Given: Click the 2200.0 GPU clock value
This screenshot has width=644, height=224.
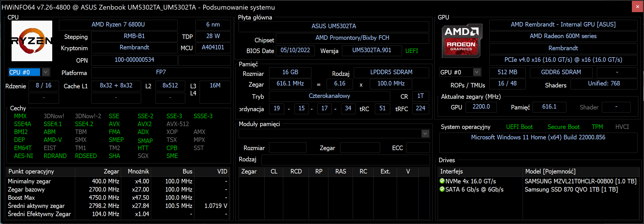Looking at the screenshot, I should [x=481, y=107].
